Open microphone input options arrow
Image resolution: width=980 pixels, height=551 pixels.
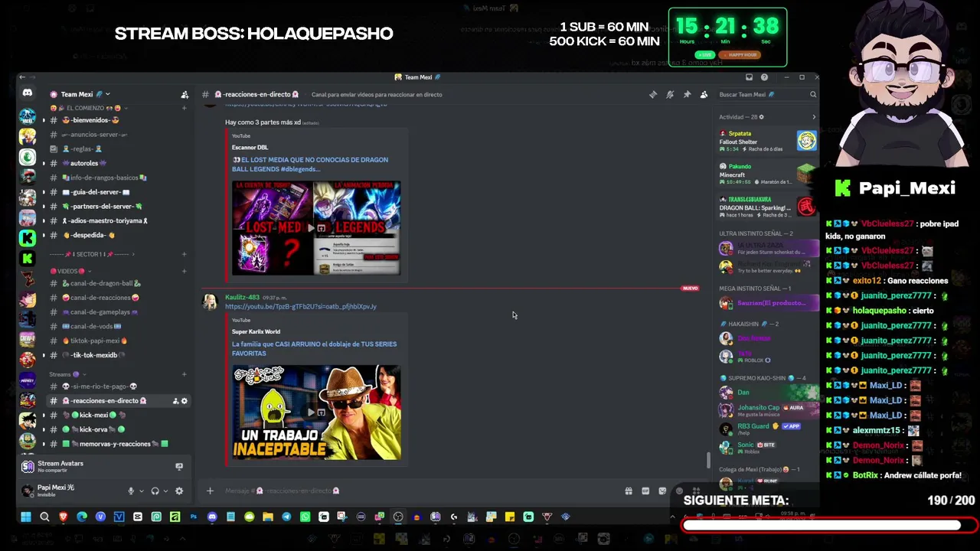tap(141, 491)
